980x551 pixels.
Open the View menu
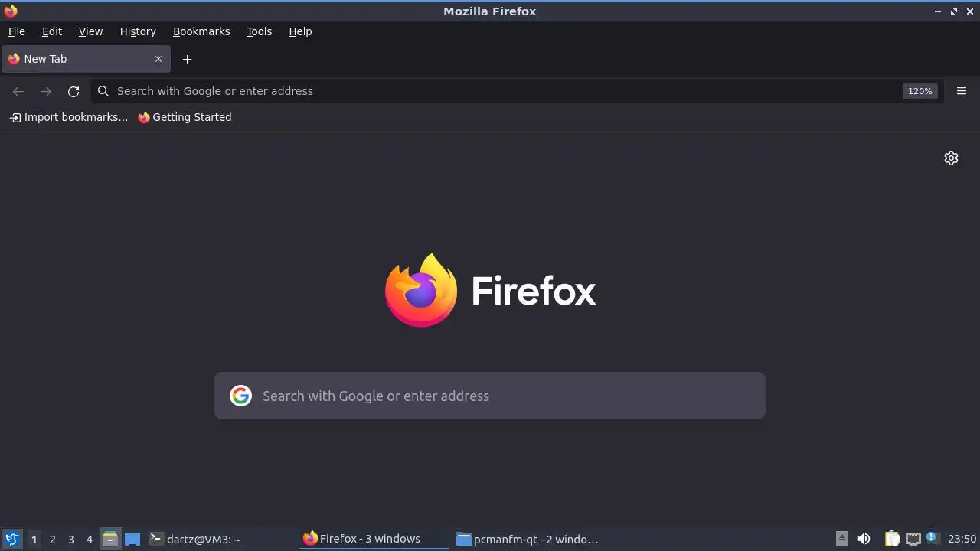[90, 31]
